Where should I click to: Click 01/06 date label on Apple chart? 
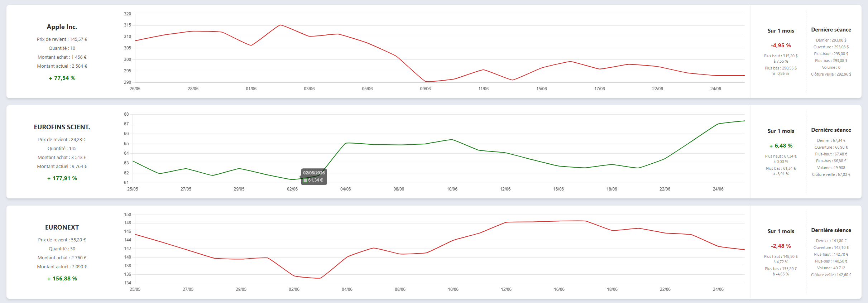251,89
